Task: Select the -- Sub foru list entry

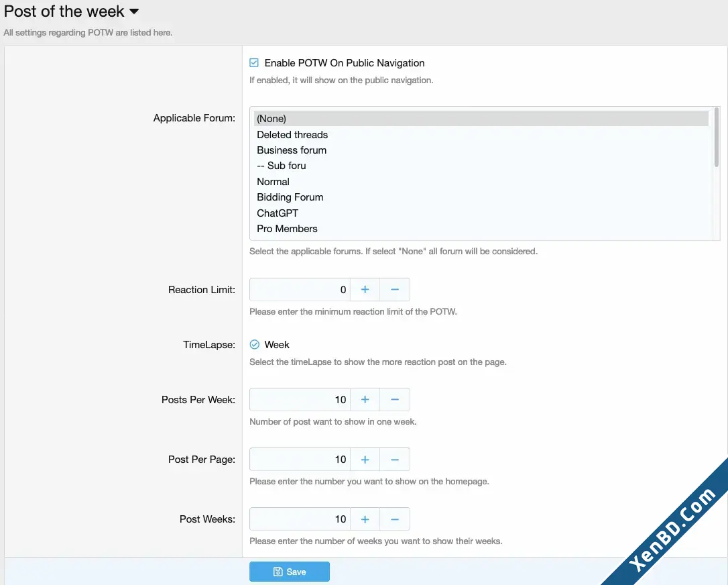Action: (481, 166)
